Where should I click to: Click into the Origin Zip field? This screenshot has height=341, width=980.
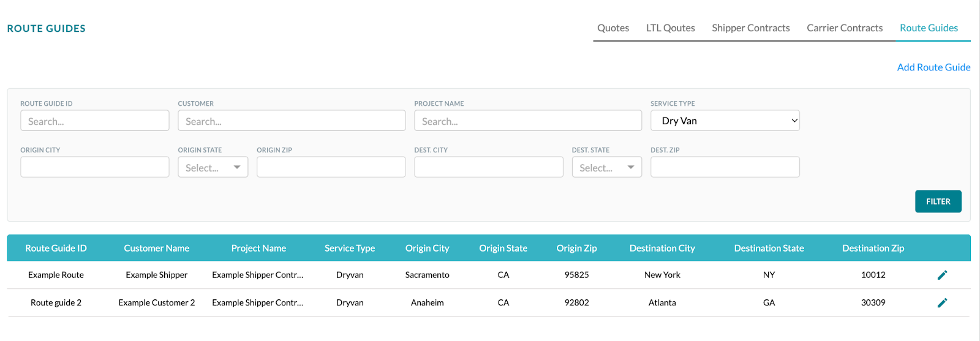tap(331, 167)
